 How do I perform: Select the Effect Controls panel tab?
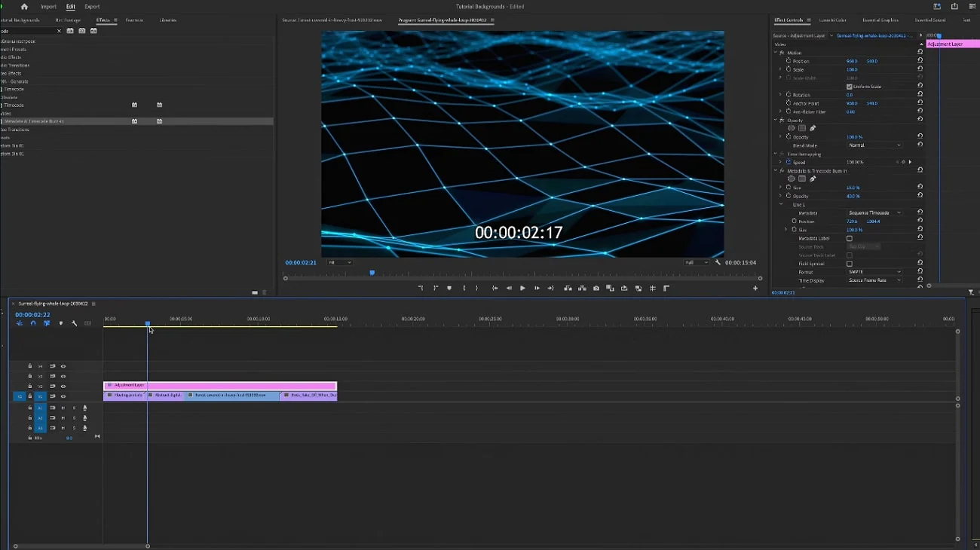(789, 20)
